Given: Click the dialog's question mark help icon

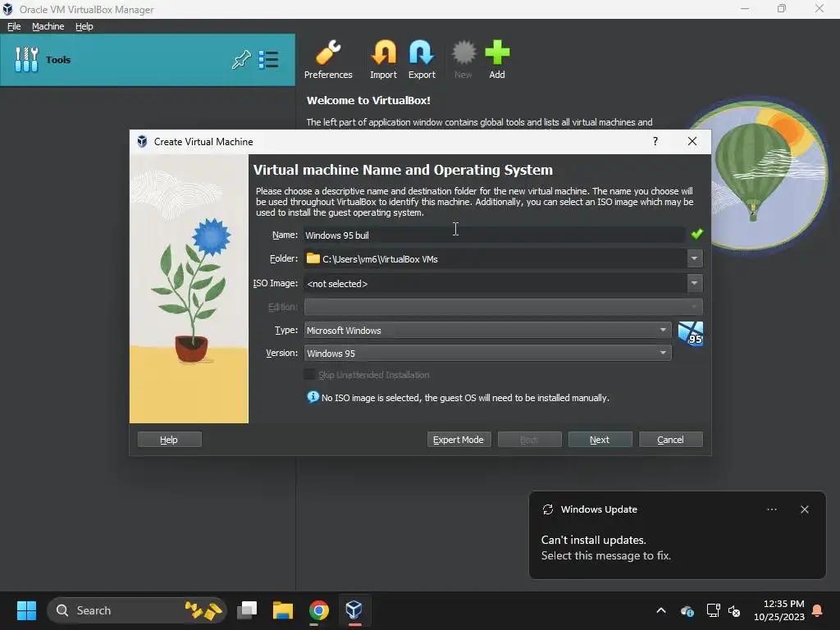Looking at the screenshot, I should (x=655, y=141).
